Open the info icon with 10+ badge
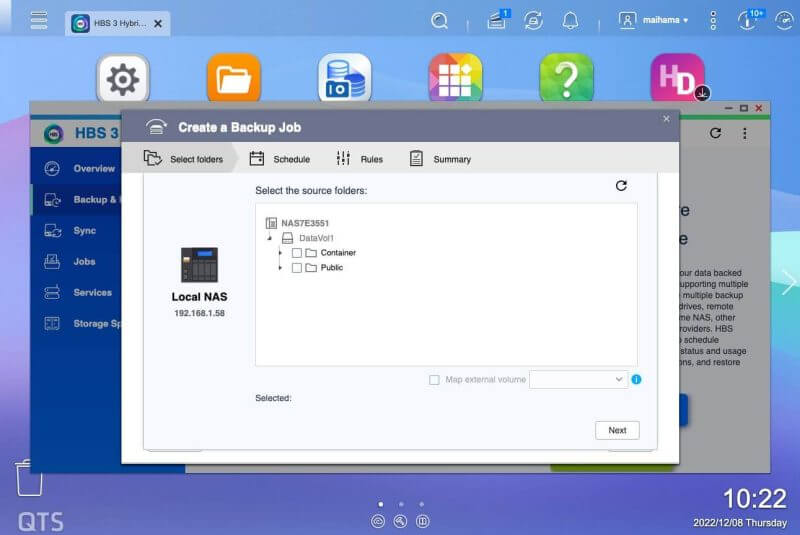Image resolution: width=800 pixels, height=535 pixels. [749, 20]
